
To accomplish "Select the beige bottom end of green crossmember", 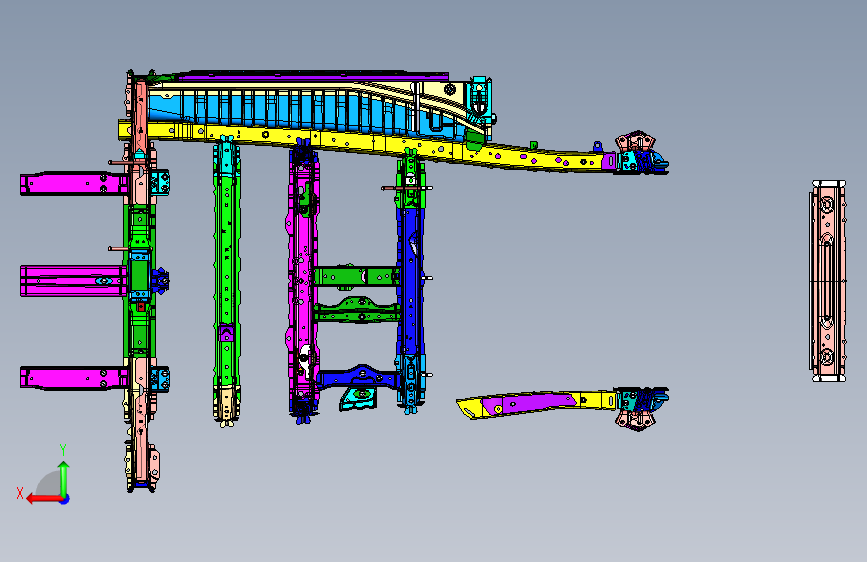I will tap(227, 405).
